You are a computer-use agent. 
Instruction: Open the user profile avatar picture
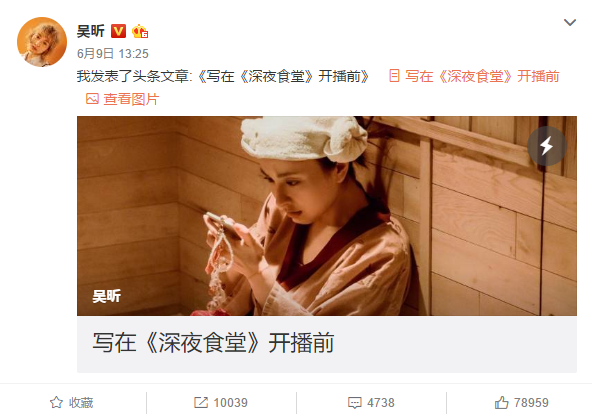(x=42, y=42)
